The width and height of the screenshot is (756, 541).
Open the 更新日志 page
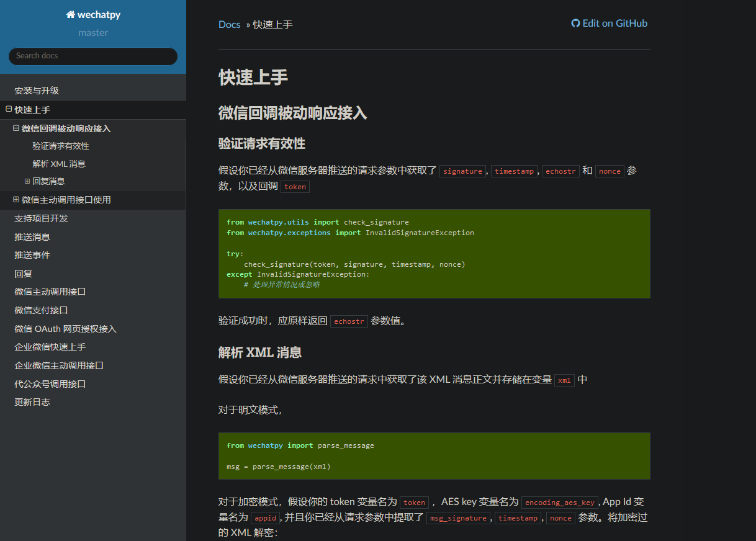[x=32, y=401]
